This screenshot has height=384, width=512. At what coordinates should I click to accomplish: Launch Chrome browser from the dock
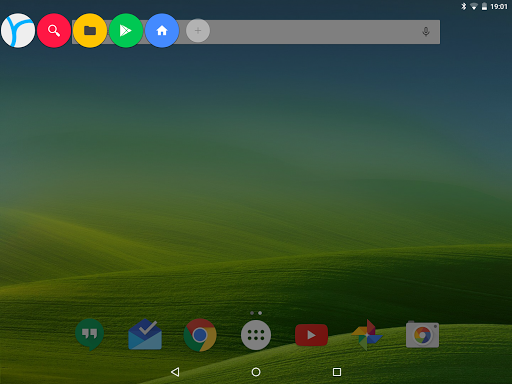click(x=200, y=335)
